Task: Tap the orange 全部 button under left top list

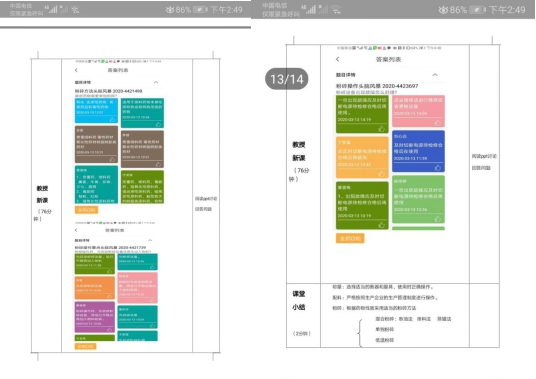Action: (86, 209)
